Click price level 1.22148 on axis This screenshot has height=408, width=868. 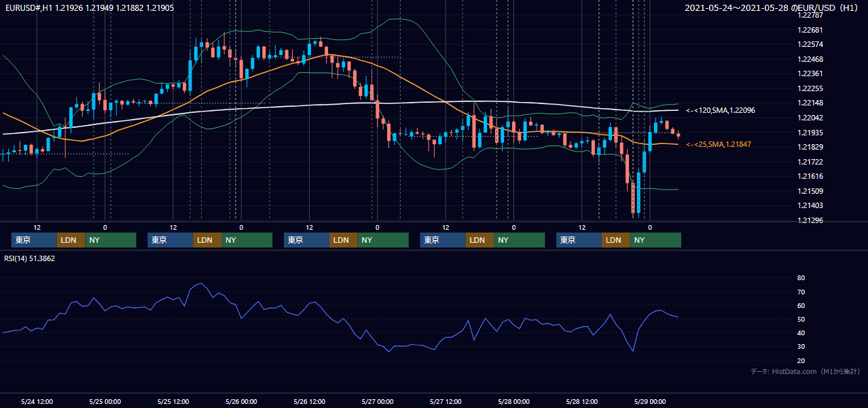click(x=811, y=103)
